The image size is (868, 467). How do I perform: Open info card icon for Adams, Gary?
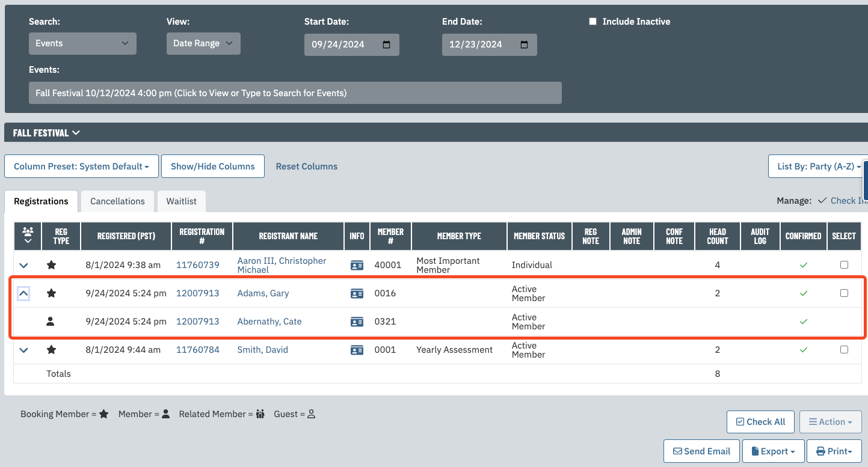357,293
